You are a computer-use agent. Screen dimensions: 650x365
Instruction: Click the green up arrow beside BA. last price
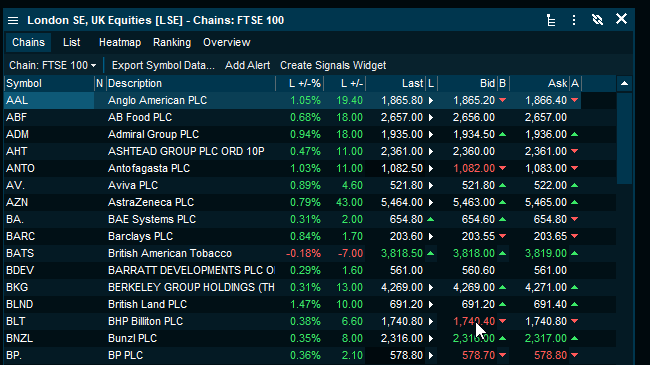tap(431, 219)
